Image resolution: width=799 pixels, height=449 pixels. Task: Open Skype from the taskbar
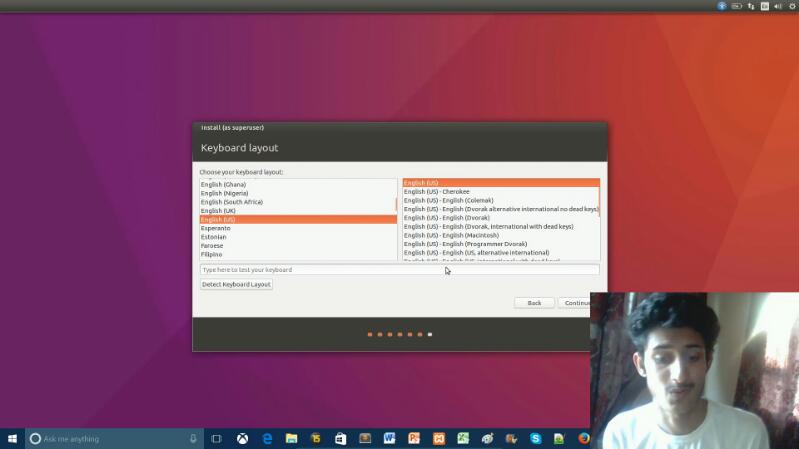pyautogui.click(x=536, y=438)
